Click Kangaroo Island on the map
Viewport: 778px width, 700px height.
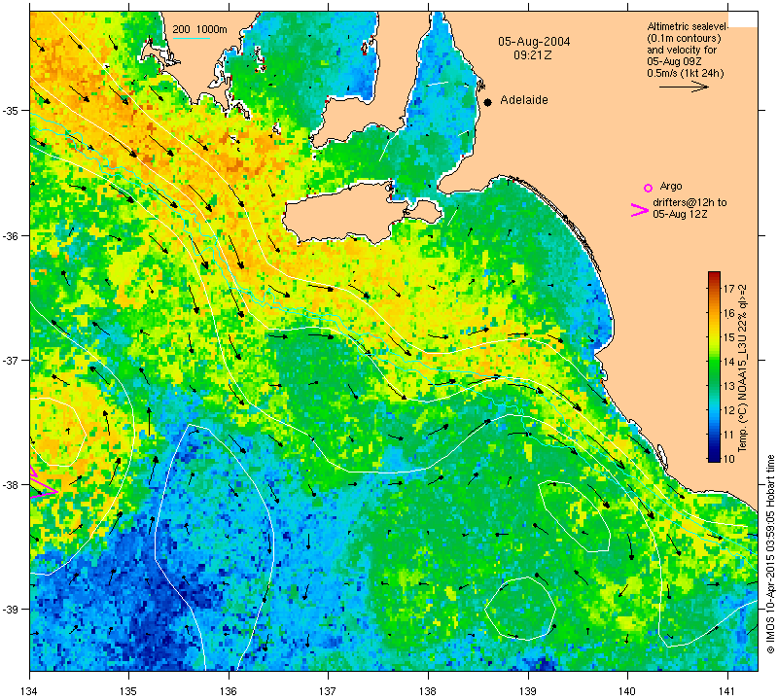coord(342,214)
